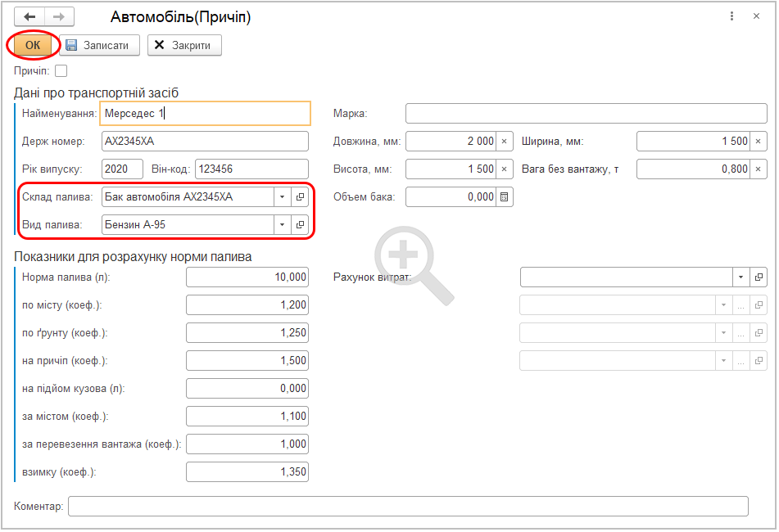This screenshot has height=532, width=779.
Task: Click the Висота, мм field
Action: [451, 169]
